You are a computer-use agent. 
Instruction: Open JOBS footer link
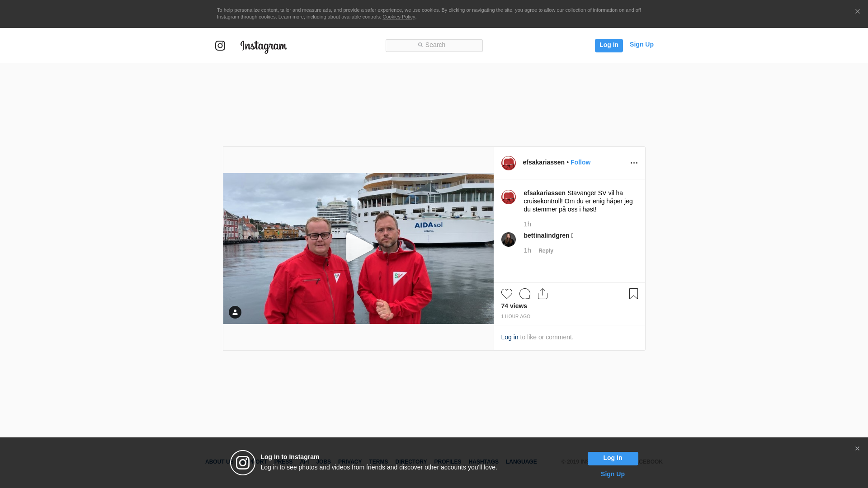coord(323,462)
